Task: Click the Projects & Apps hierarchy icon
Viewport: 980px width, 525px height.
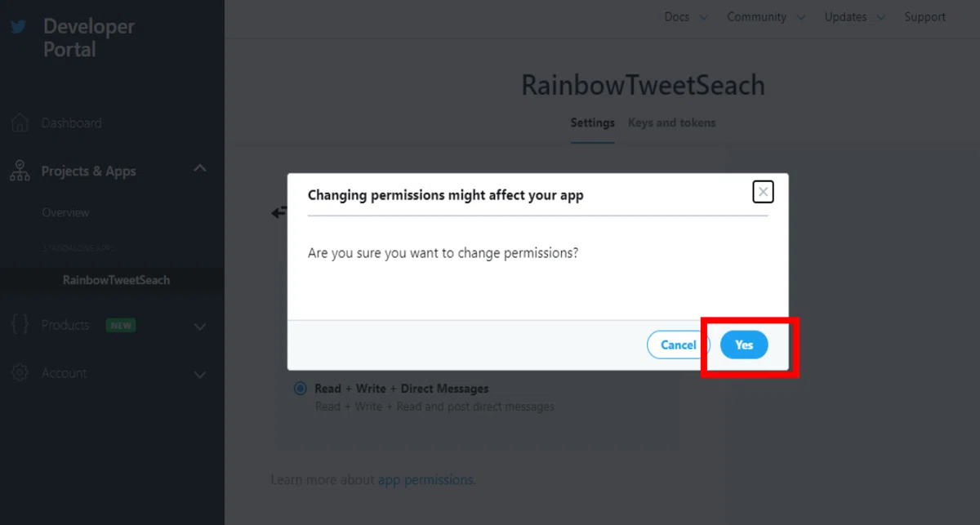Action: pyautogui.click(x=20, y=171)
